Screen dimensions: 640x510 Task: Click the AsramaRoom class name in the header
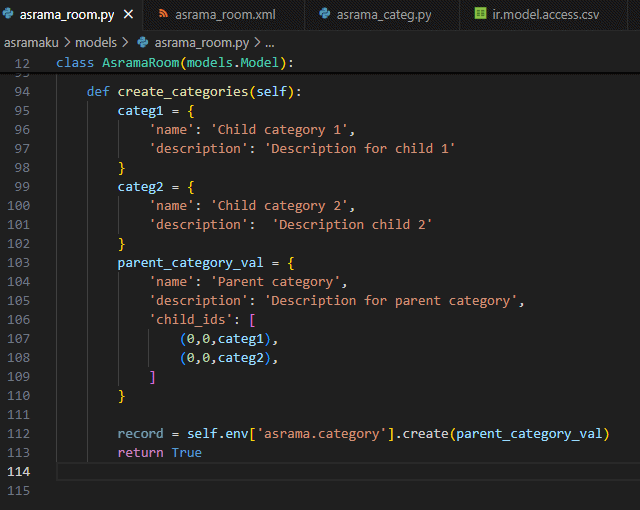[140, 63]
